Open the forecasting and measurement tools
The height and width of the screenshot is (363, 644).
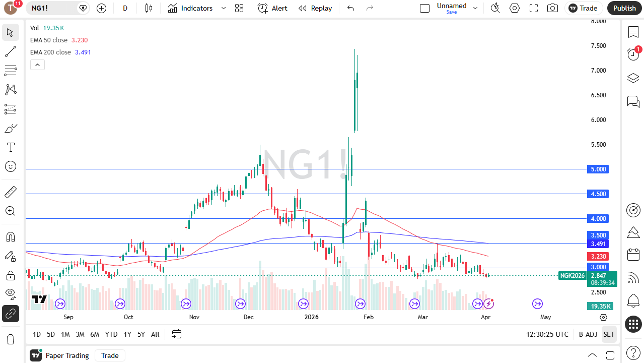10,109
